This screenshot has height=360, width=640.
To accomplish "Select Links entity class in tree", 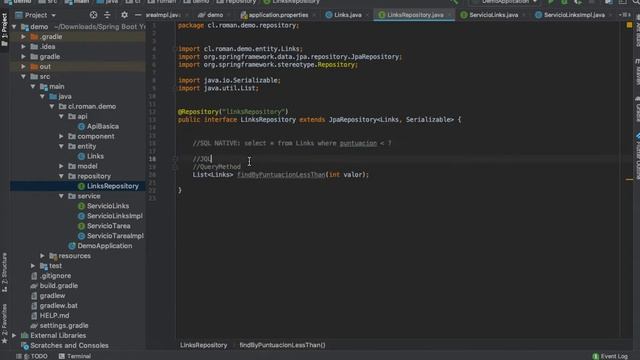I will (91, 156).
